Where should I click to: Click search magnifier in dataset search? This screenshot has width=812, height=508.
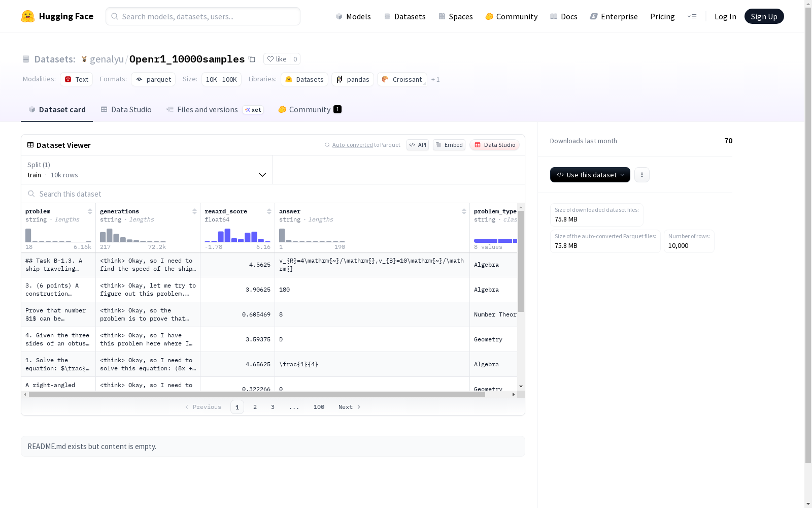coord(31,194)
